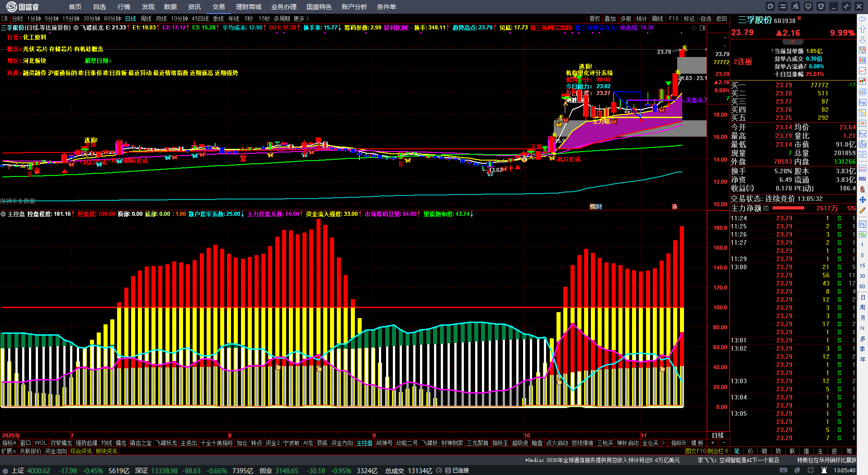The width and height of the screenshot is (868, 475).
Task: Click the square icon left of 分时
Action: click(5, 19)
